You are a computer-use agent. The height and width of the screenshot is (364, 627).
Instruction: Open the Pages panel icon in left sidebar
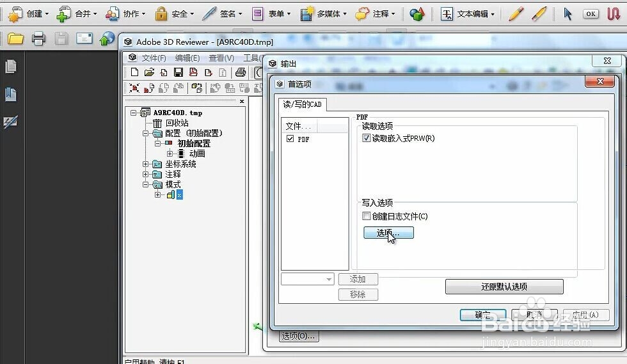coord(11,67)
